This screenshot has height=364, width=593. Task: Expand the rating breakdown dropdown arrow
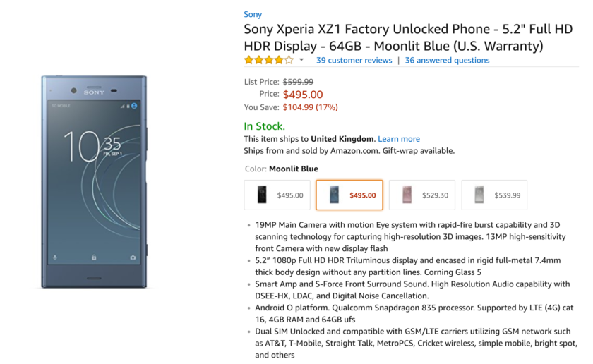click(x=301, y=60)
